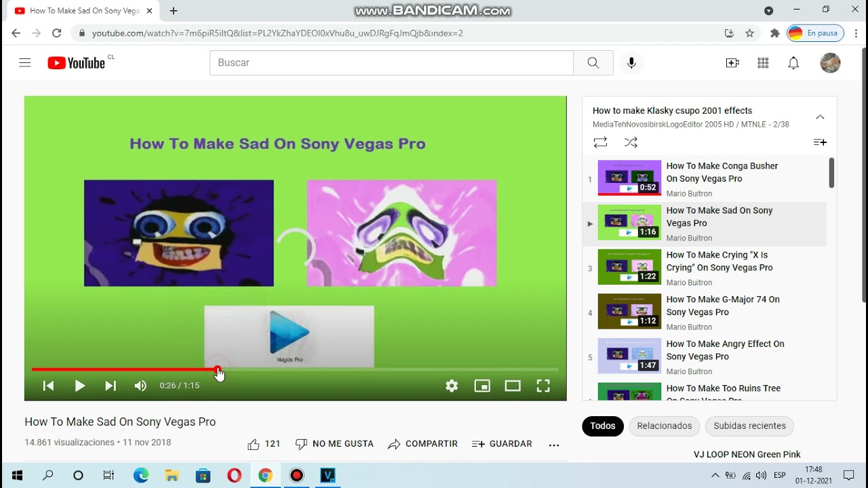
Task: Open a new Chrome tab
Action: (x=174, y=11)
